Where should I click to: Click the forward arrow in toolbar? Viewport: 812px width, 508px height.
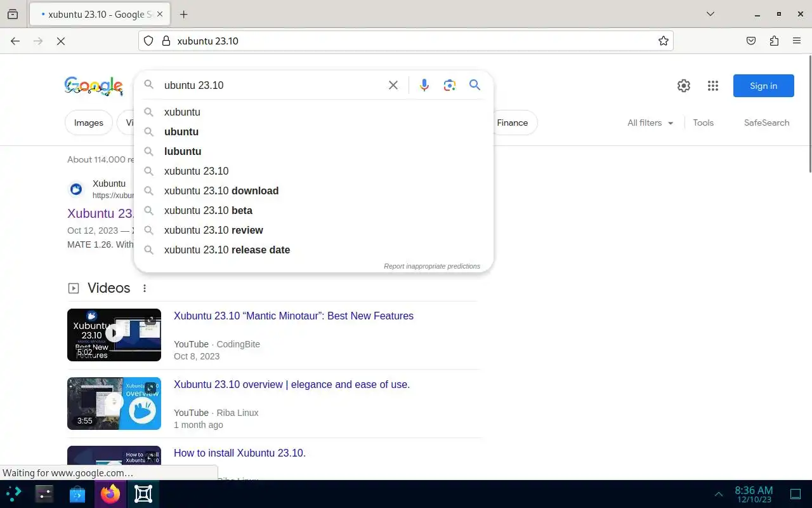38,41
